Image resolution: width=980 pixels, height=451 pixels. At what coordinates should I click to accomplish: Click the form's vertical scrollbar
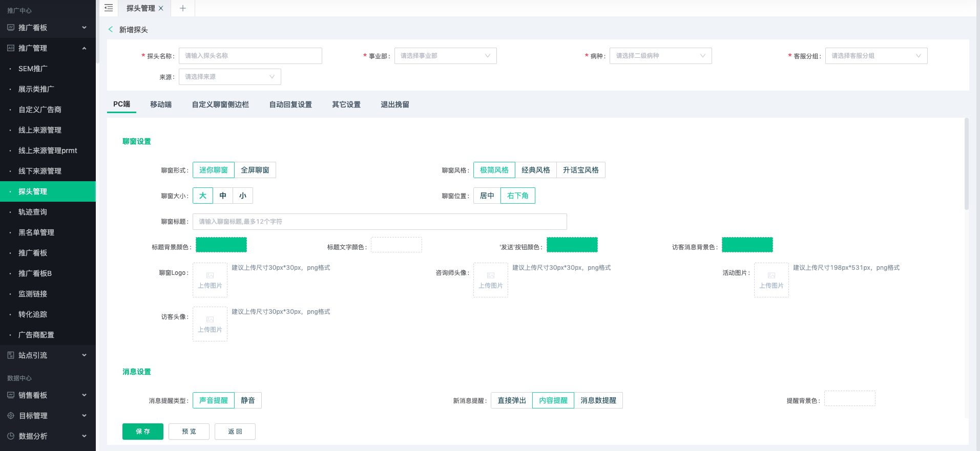pos(966,164)
